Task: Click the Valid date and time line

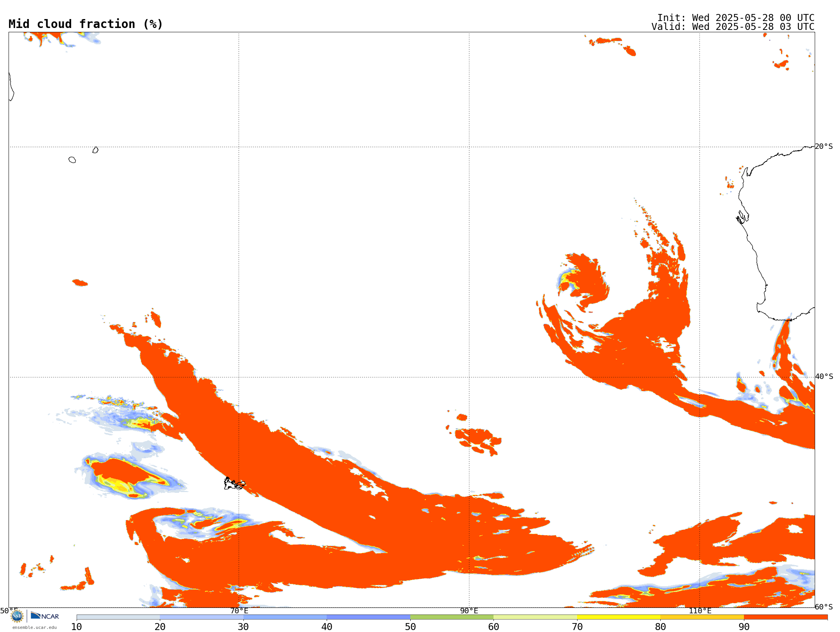Action: click(x=733, y=27)
